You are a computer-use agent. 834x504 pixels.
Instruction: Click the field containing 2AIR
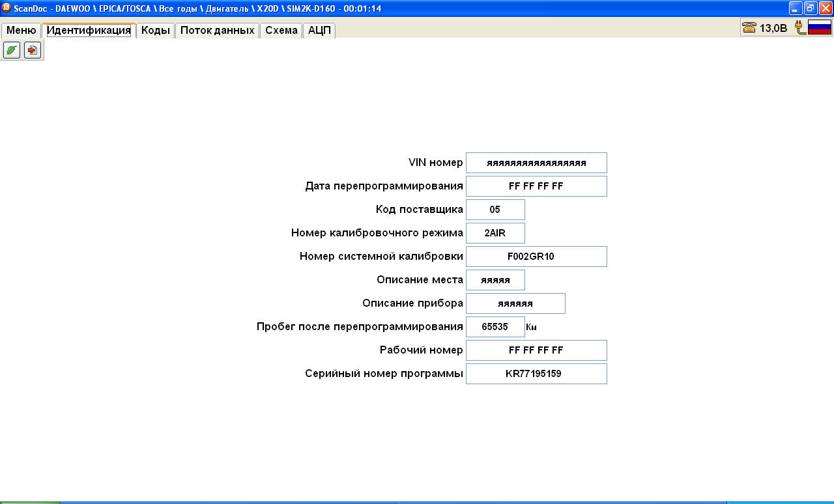pyautogui.click(x=495, y=233)
